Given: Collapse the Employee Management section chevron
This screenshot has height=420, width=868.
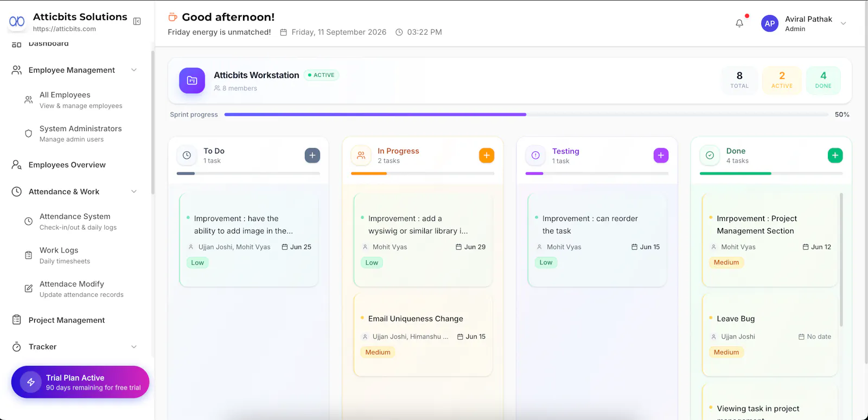Looking at the screenshot, I should coord(134,70).
